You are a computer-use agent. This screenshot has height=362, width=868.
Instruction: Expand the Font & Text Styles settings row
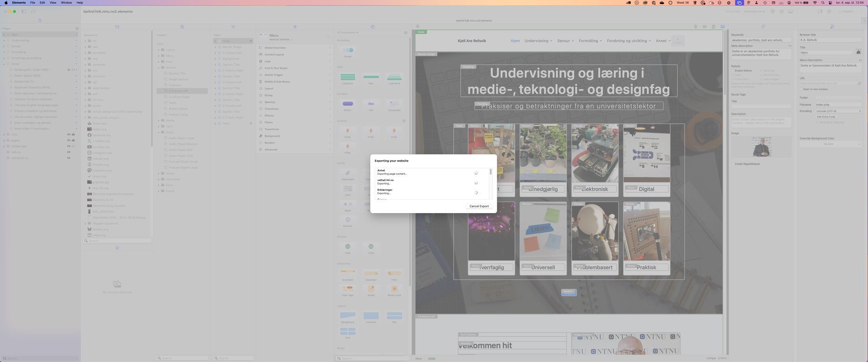click(x=295, y=68)
